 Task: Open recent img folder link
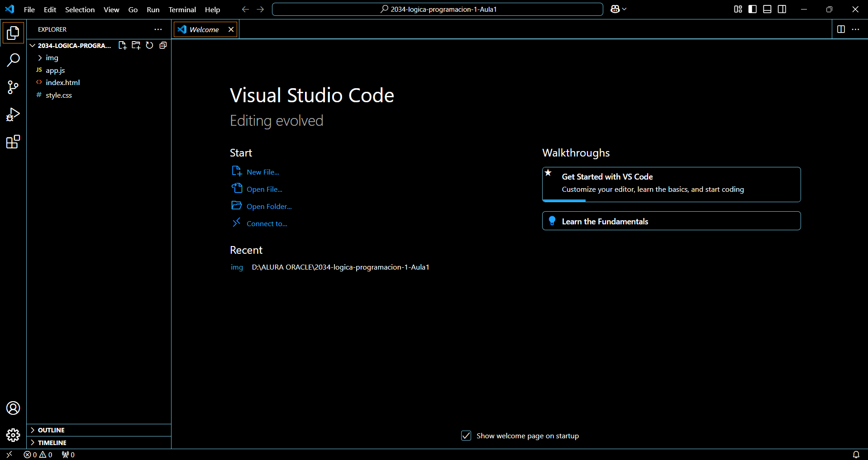coord(237,267)
